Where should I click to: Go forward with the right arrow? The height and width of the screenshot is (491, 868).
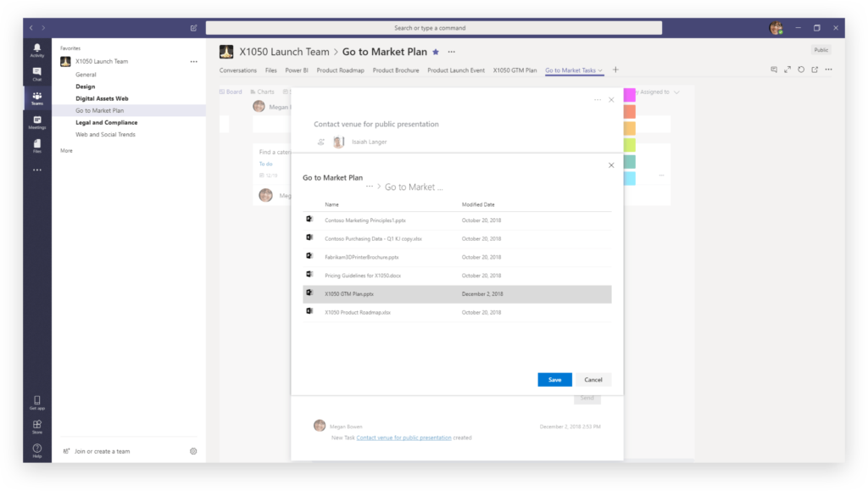point(43,28)
